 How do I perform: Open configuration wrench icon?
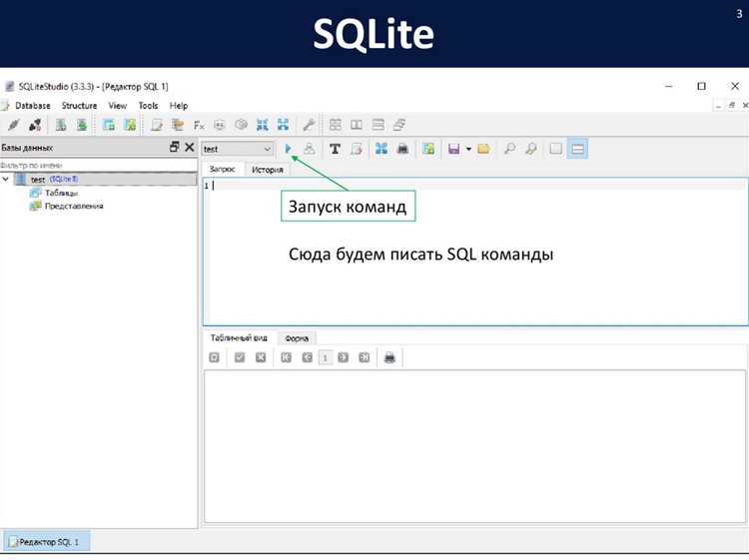(309, 125)
